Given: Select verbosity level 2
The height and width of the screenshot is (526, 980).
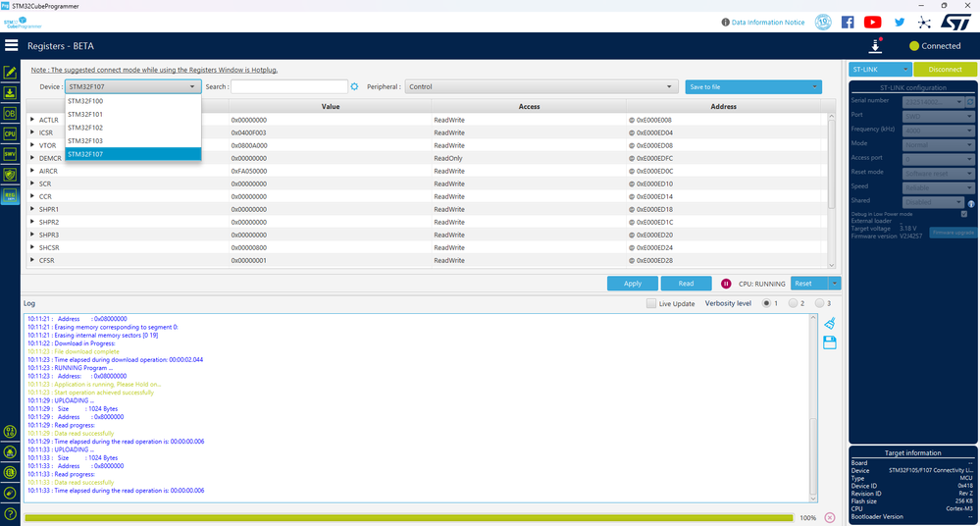Looking at the screenshot, I should (794, 303).
